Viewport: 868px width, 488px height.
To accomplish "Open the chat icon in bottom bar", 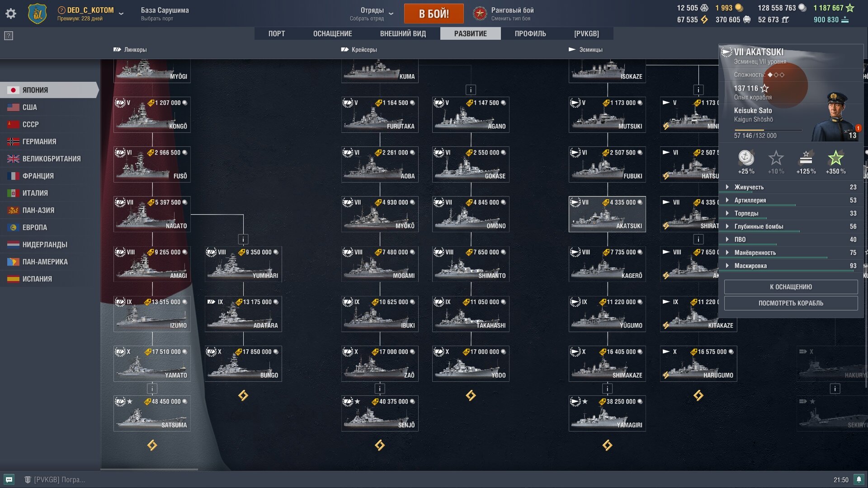I will pyautogui.click(x=9, y=479).
